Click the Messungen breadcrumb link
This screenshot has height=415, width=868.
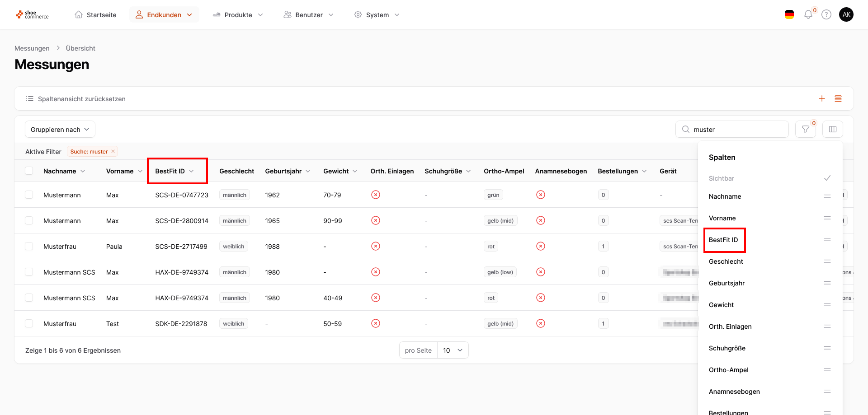[x=32, y=48]
